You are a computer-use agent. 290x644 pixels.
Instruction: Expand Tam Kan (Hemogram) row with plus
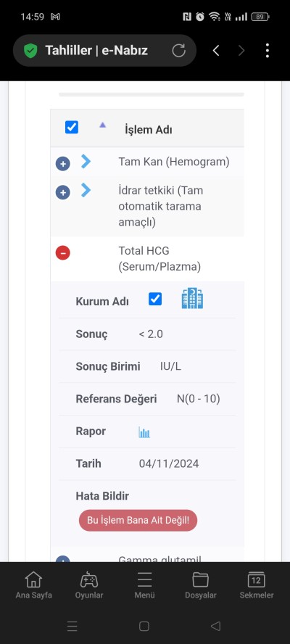click(x=63, y=165)
